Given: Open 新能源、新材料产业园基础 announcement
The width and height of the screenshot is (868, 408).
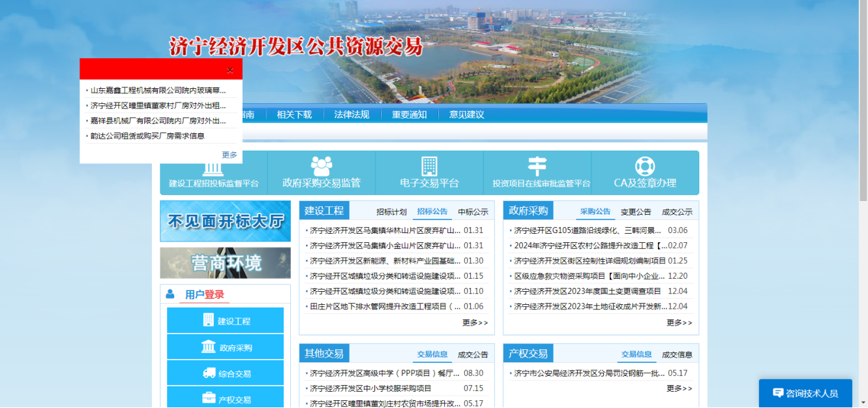Looking at the screenshot, I should pos(385,260).
